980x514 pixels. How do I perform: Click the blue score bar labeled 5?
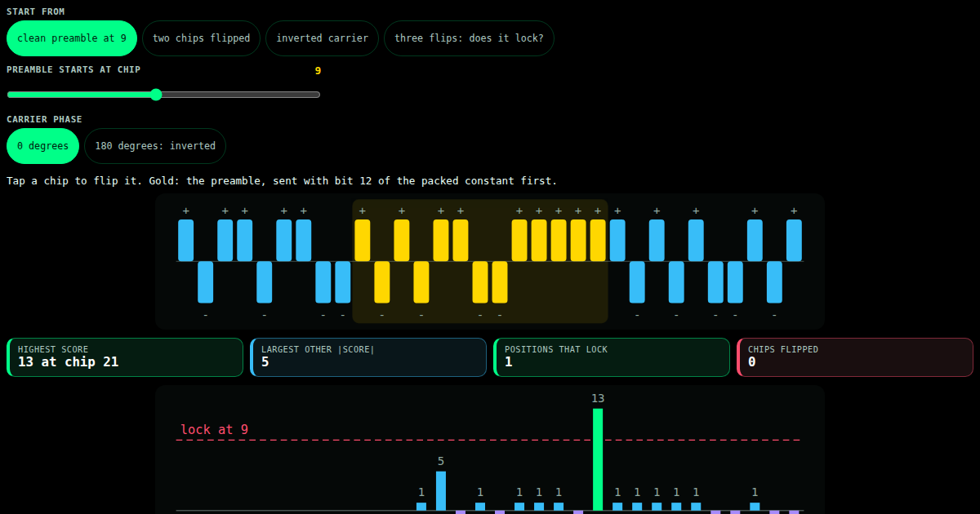[x=441, y=491]
